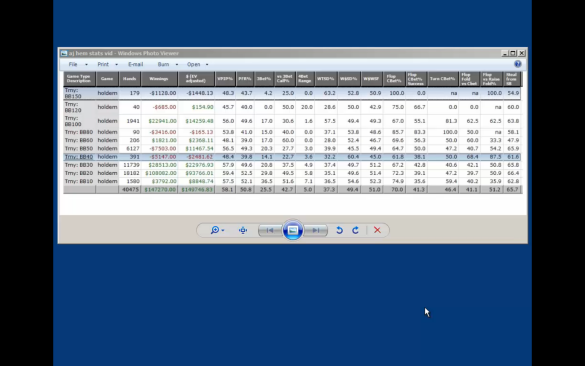Click the '$147270.00' total winnings cell
Image resolution: width=585 pixels, height=366 pixels.
pyautogui.click(x=160, y=190)
